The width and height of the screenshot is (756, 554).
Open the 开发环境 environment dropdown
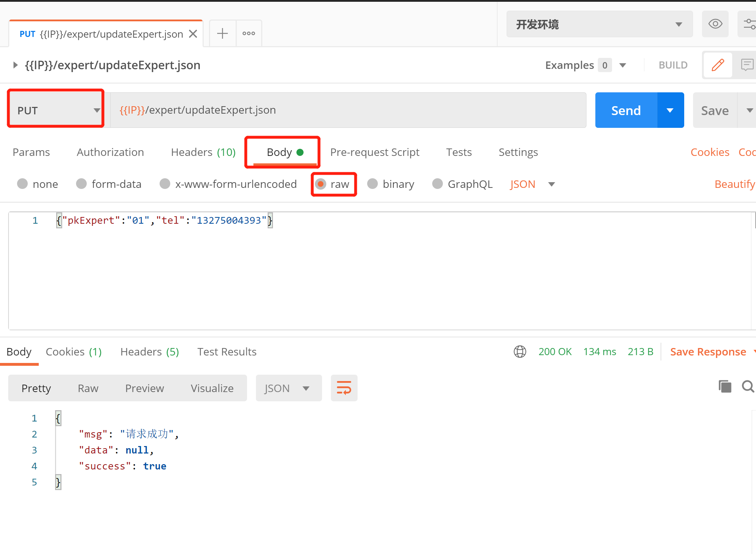[x=599, y=24]
